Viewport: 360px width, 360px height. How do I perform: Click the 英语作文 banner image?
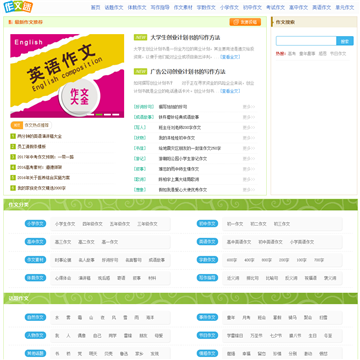click(x=67, y=76)
